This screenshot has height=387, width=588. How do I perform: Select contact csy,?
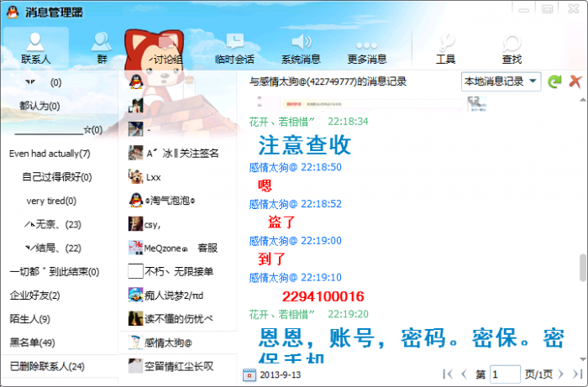[177, 224]
